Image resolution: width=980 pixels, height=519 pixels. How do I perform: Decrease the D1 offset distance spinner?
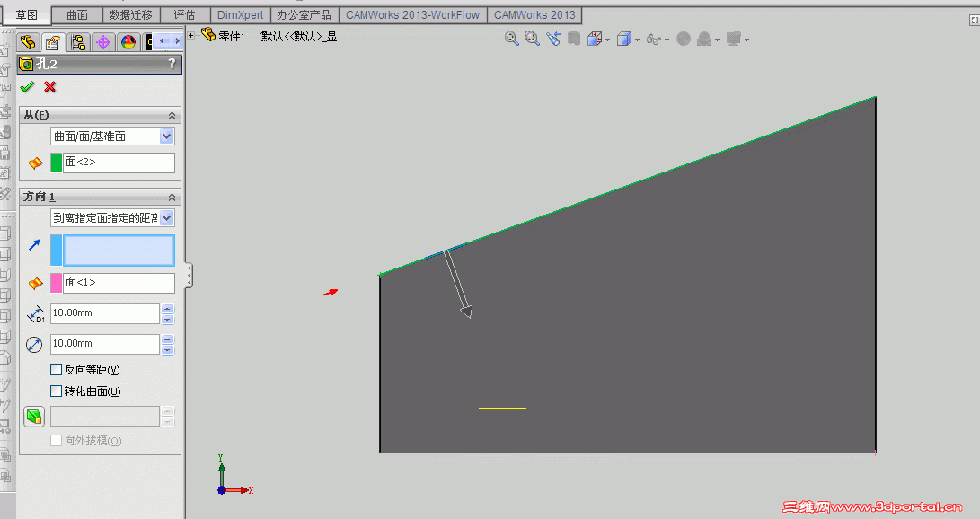point(167,319)
